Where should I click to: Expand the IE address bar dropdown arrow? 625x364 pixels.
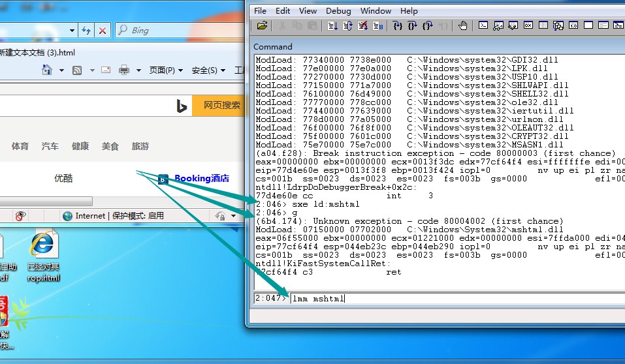72,30
